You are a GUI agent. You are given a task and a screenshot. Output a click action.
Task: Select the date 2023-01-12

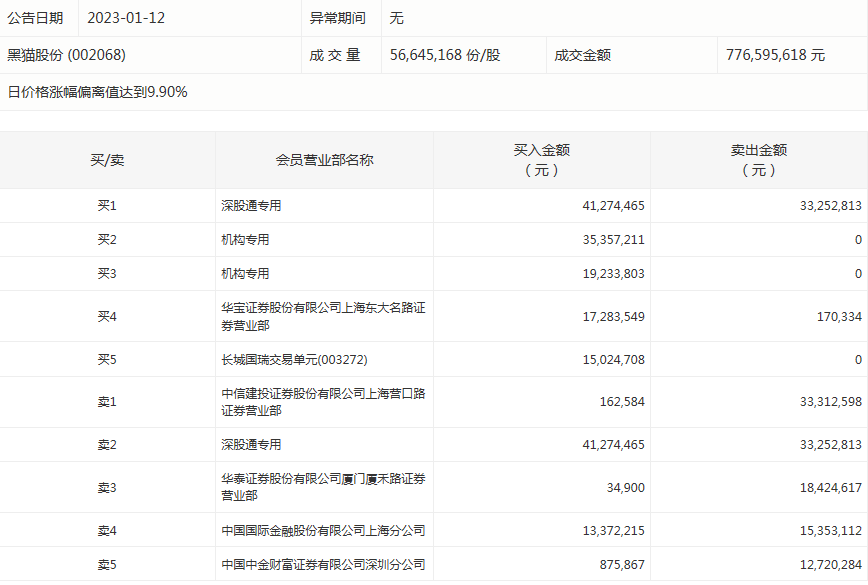click(x=126, y=18)
